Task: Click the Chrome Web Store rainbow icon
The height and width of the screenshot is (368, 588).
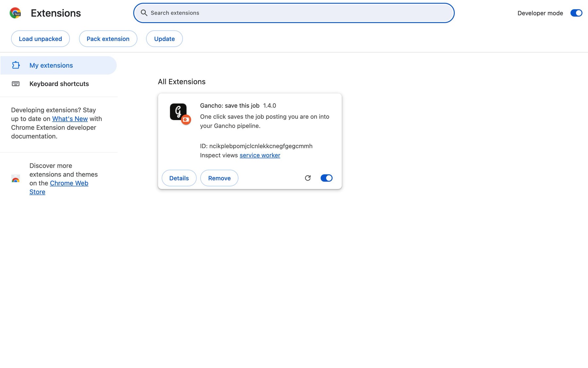Action: 16,179
